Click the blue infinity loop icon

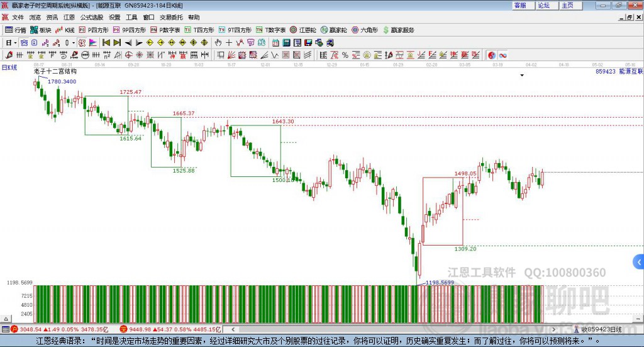coord(502,55)
